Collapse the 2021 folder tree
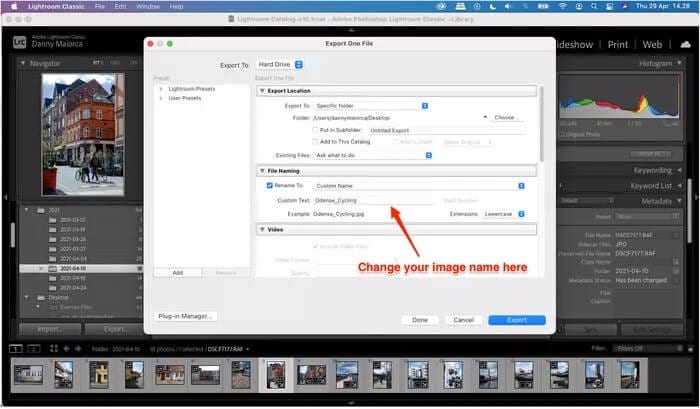Screen dimensions: 700x409 coord(26,210)
